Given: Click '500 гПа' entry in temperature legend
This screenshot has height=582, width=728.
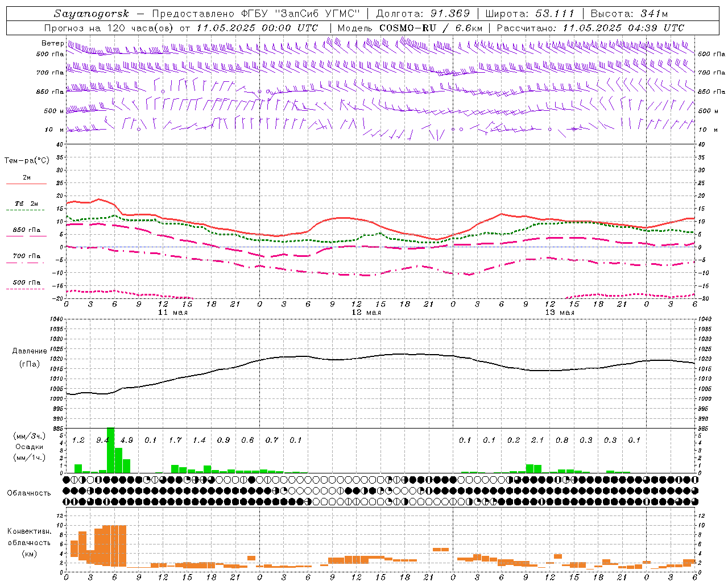Looking at the screenshot, I should 26,282.
